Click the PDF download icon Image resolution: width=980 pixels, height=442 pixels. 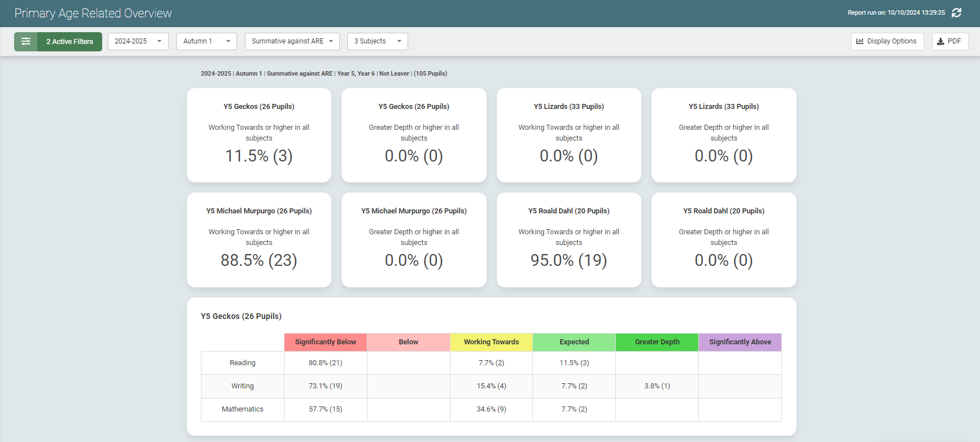coord(940,41)
